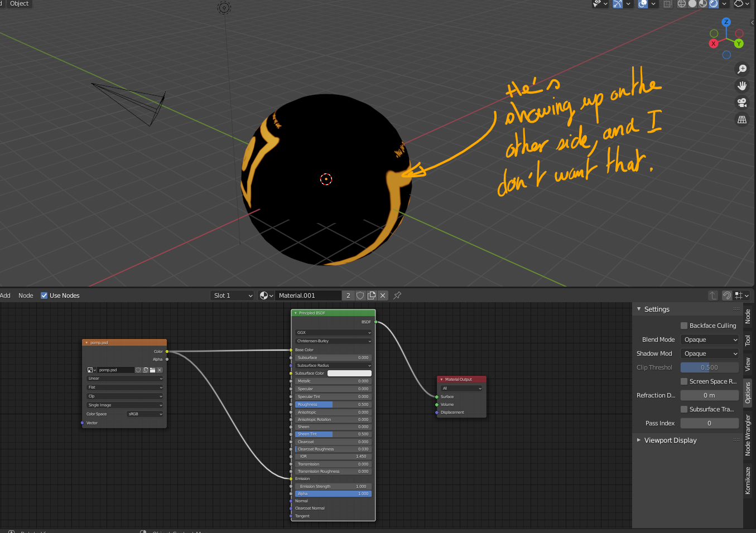Adjust Clip Threshold slider

pyautogui.click(x=710, y=367)
